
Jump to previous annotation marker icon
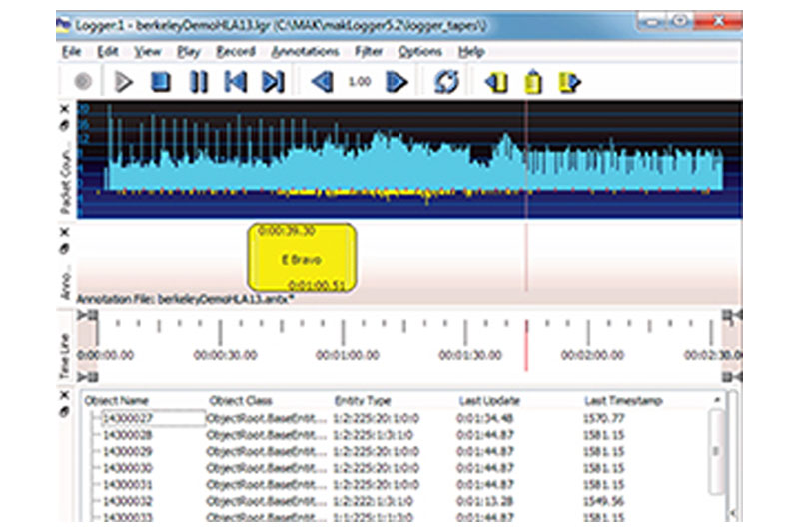496,82
